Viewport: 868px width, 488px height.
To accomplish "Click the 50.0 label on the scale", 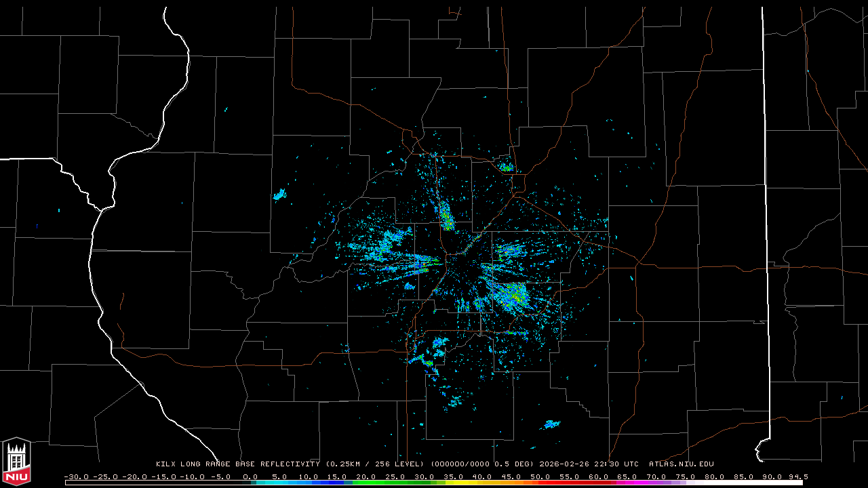I will tap(540, 476).
